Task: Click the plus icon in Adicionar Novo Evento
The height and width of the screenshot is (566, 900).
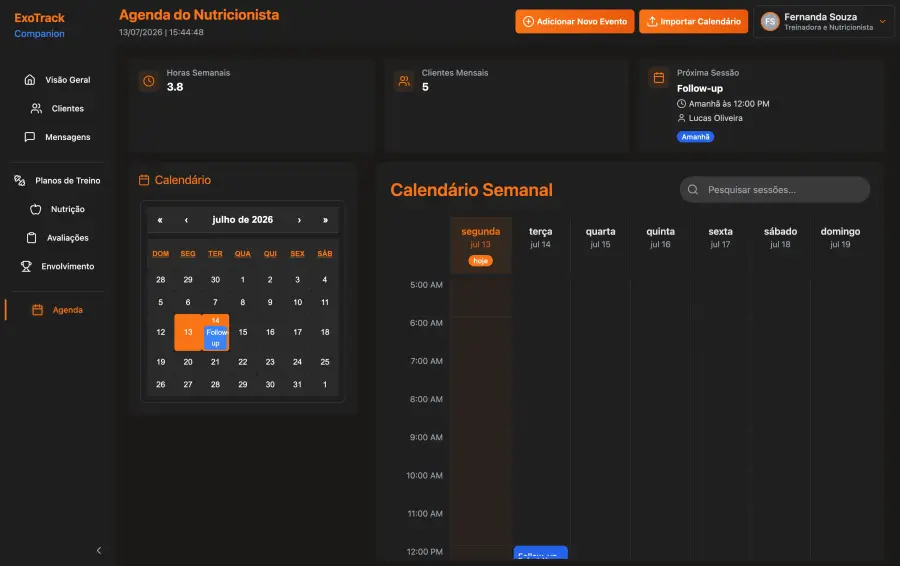Action: [528, 21]
